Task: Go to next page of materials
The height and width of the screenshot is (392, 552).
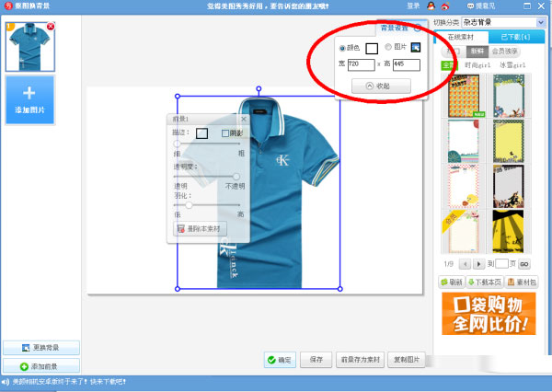Action: pyautogui.click(x=477, y=263)
